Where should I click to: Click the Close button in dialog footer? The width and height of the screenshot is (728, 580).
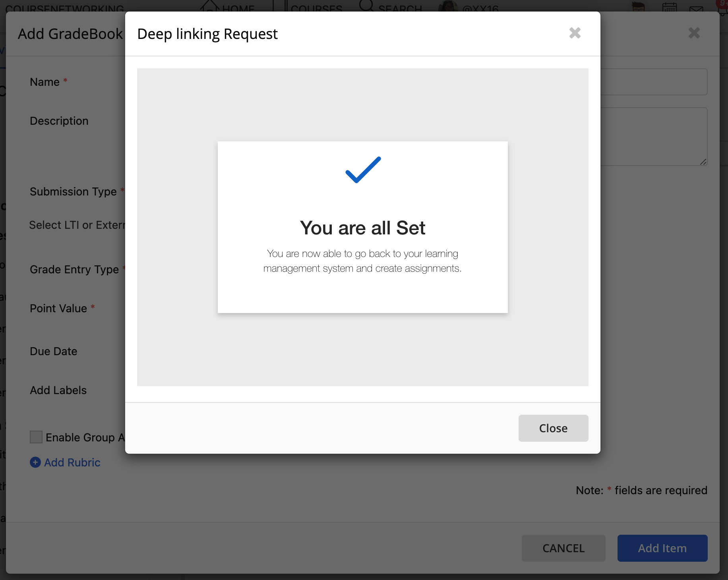tap(553, 428)
